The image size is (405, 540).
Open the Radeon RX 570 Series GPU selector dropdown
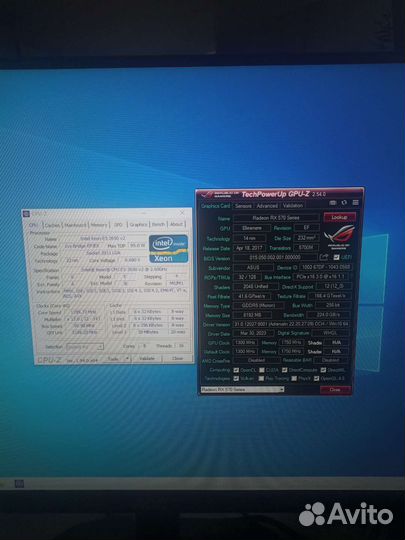tap(242, 389)
